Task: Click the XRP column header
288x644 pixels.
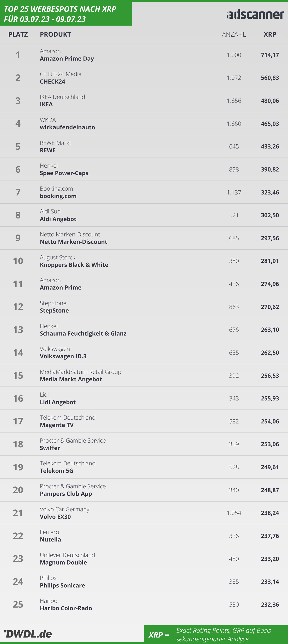Action: 270,34
